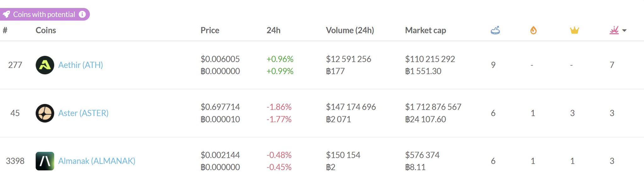The image size is (644, 184).
Task: Open the Almanak (ALMANAK) coin link
Action: pos(97,161)
